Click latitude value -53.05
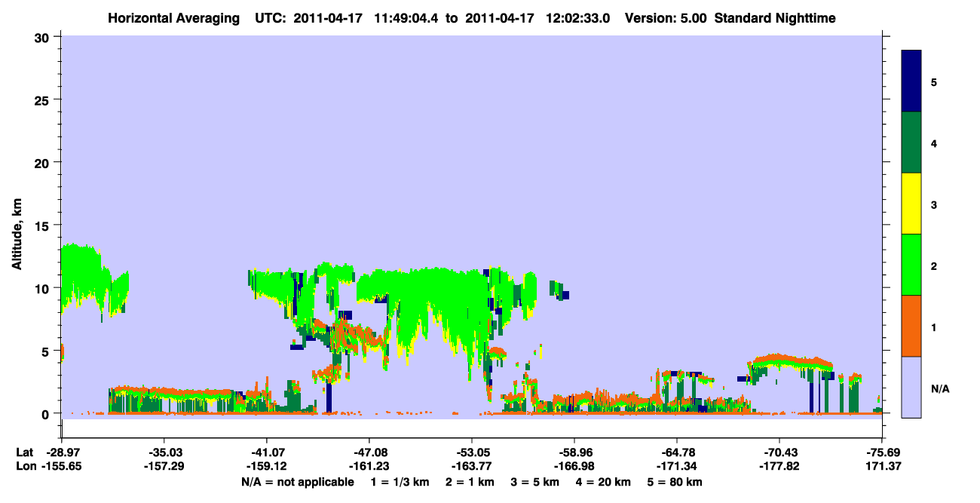 [471, 452]
